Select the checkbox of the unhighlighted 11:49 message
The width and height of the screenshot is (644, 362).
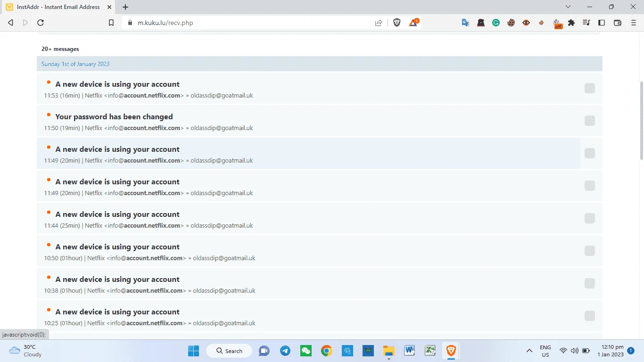point(590,186)
